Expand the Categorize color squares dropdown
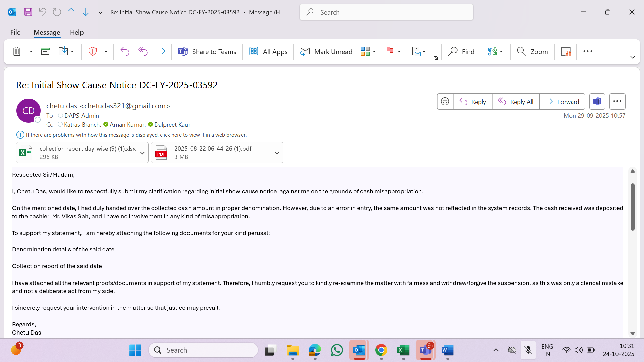The image size is (644, 362). 374,52
